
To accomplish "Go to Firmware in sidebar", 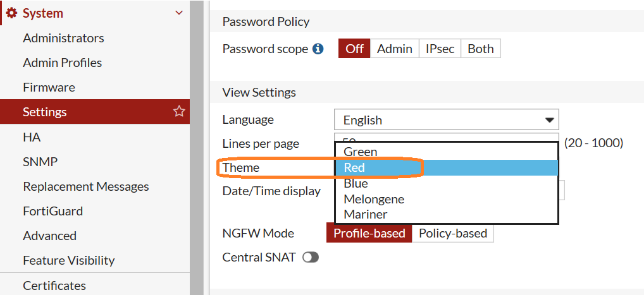I will [x=49, y=87].
